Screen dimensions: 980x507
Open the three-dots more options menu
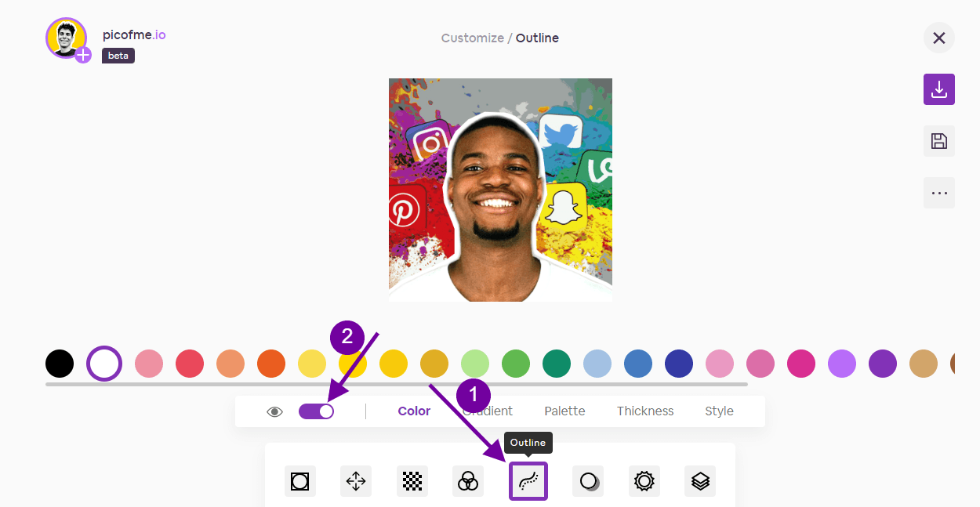[939, 192]
